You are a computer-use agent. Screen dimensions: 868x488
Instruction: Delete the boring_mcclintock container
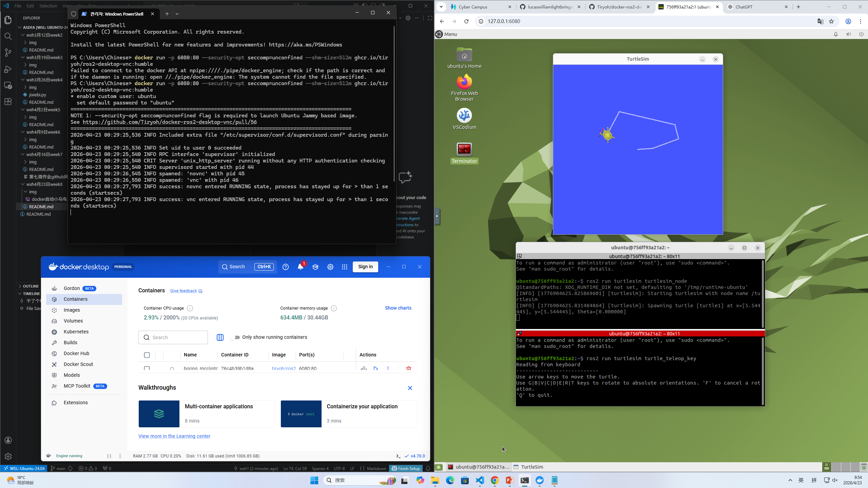[x=409, y=368]
